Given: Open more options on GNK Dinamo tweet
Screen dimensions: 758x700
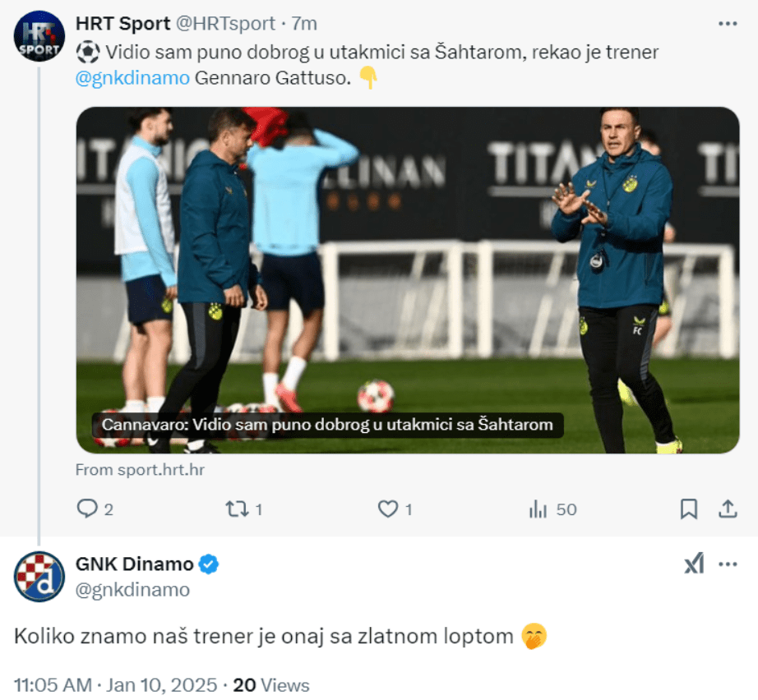Looking at the screenshot, I should [728, 564].
